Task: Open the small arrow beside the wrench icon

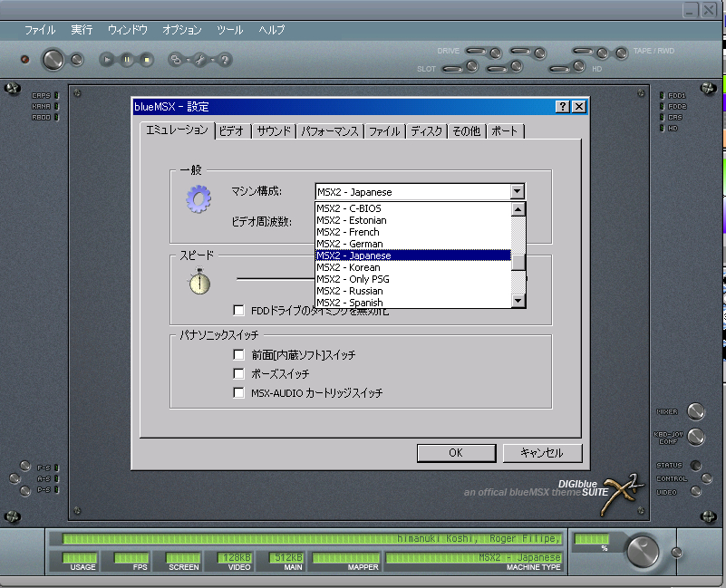Action: point(212,60)
